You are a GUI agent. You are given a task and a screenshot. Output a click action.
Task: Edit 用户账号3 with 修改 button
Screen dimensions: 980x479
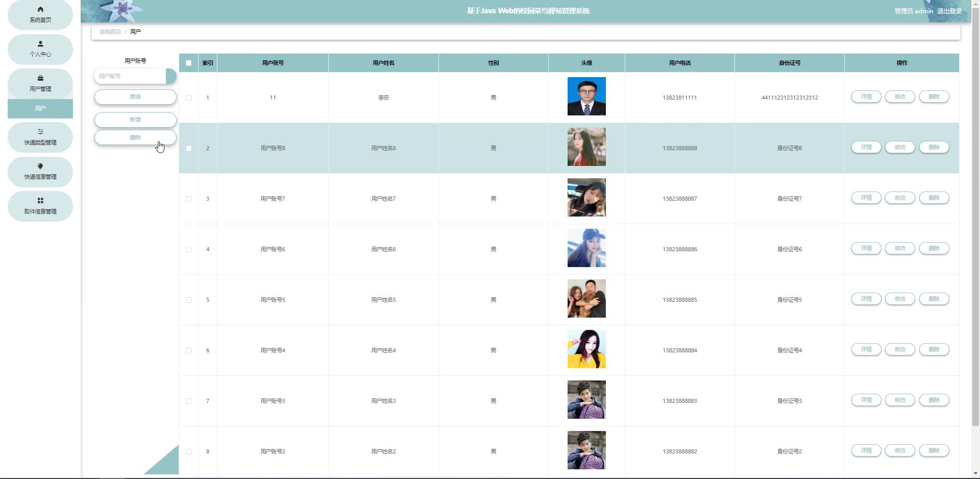point(900,400)
